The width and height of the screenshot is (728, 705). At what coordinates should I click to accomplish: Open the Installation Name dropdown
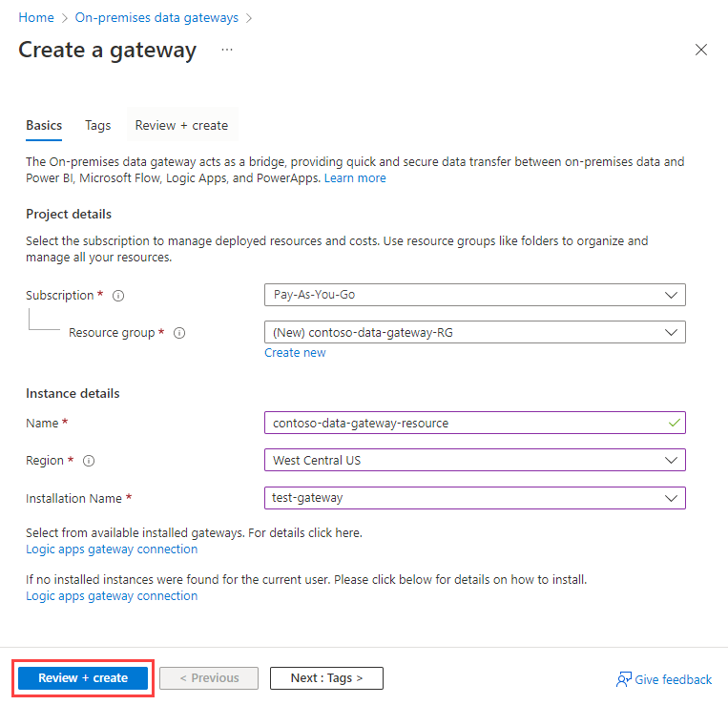pyautogui.click(x=475, y=498)
